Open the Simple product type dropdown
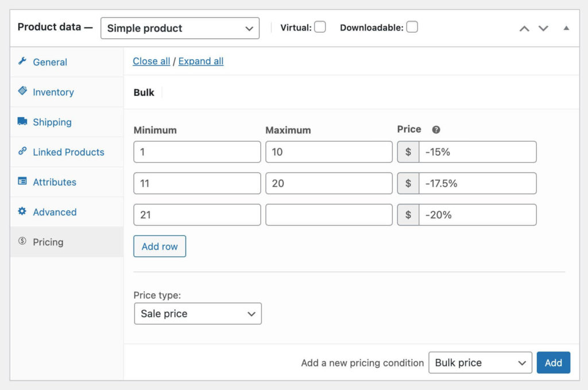The image size is (588, 390). (180, 28)
